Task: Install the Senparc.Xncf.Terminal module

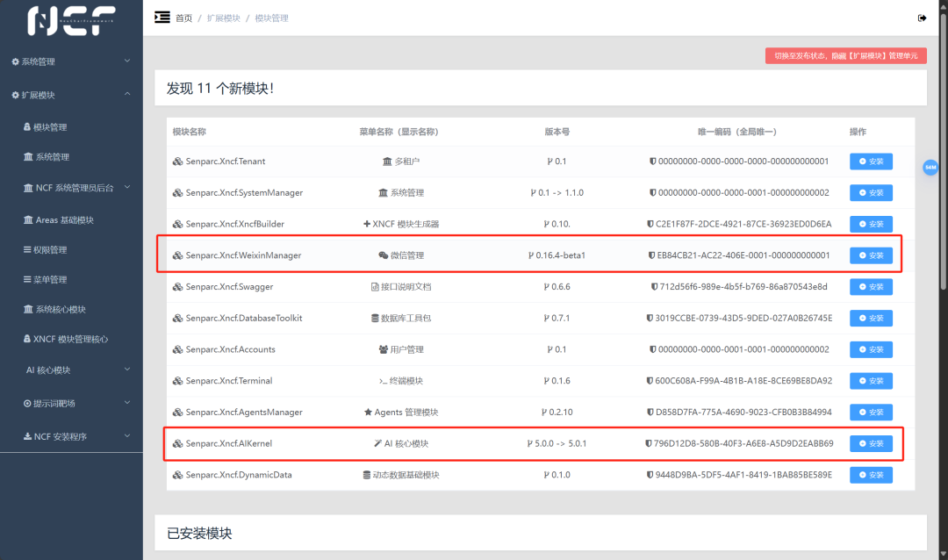Action: (x=872, y=381)
